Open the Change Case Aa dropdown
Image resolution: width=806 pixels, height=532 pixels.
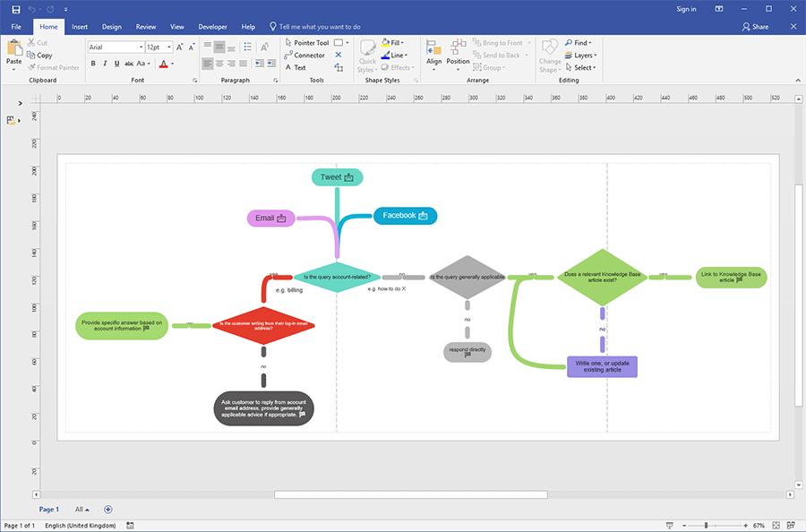click(143, 64)
